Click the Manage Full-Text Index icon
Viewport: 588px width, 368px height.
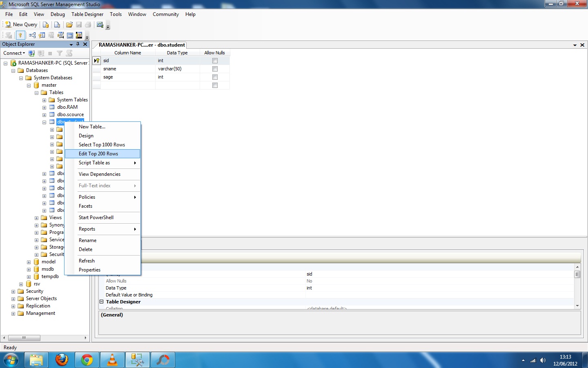[x=51, y=35]
